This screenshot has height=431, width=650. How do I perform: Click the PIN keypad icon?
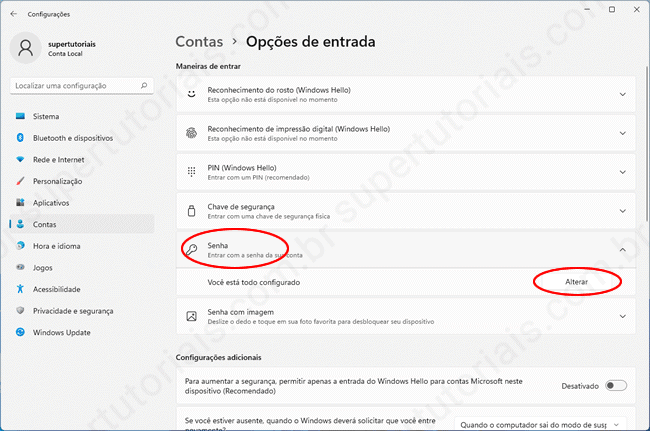click(191, 171)
